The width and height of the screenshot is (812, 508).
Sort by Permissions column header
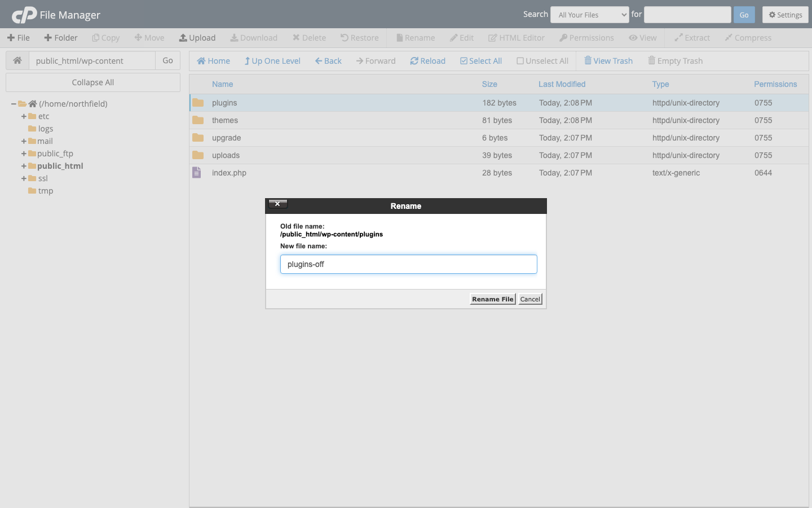click(x=775, y=84)
